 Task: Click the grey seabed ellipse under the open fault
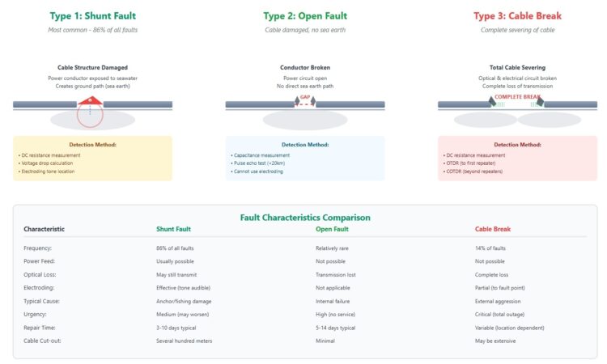[x=304, y=120]
